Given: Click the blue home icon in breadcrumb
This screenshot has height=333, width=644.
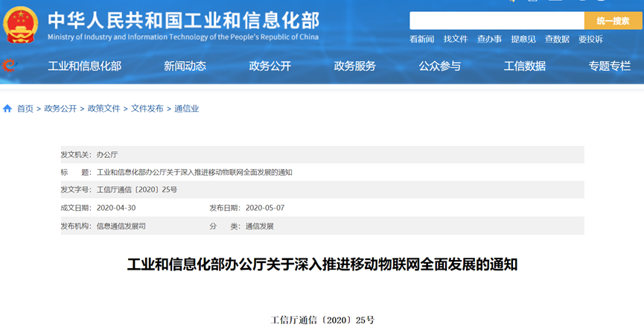Looking at the screenshot, I should pos(7,109).
